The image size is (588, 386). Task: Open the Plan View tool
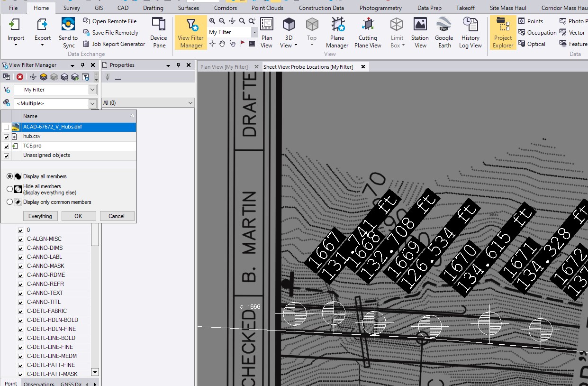click(x=266, y=32)
